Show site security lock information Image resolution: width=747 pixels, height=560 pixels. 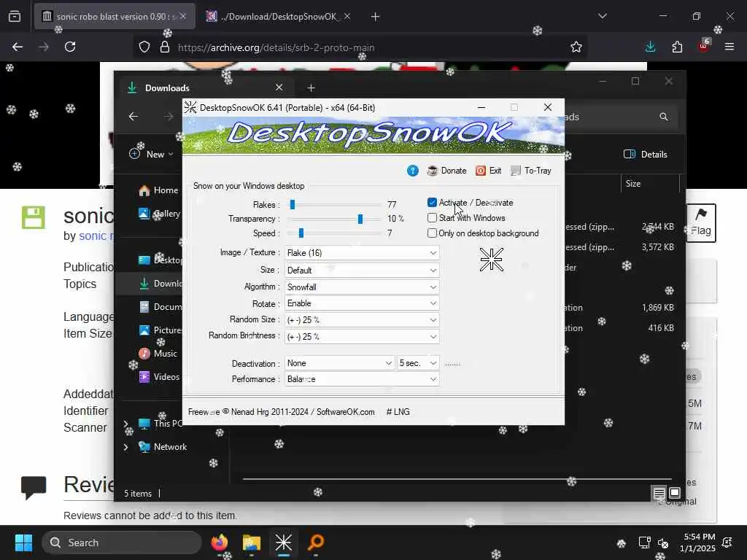pyautogui.click(x=165, y=47)
